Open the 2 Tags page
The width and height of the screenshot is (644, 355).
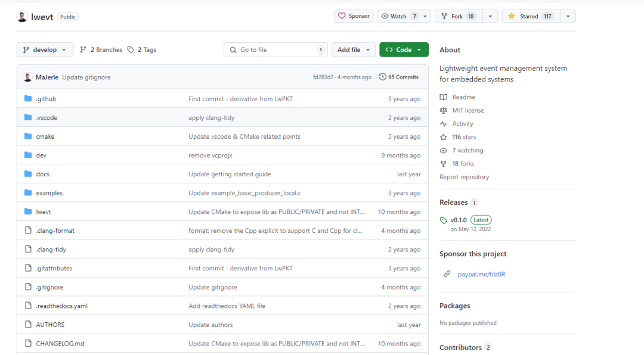point(142,50)
